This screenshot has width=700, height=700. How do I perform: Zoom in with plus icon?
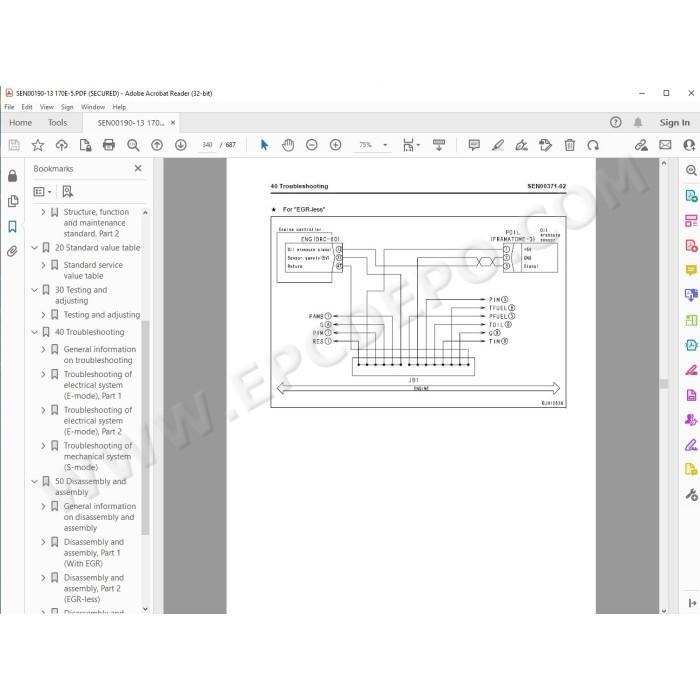click(x=335, y=145)
